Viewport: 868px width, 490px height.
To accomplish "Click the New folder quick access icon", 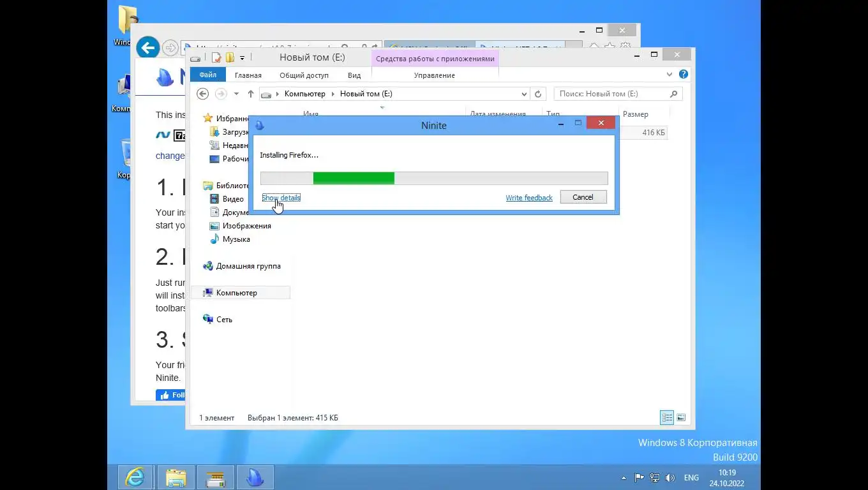I will tap(230, 58).
